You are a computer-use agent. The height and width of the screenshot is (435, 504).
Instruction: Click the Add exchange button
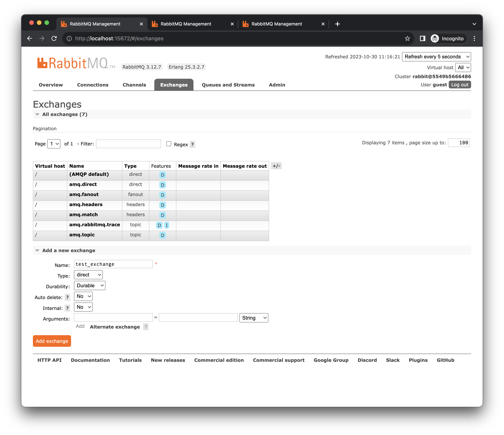pos(52,341)
